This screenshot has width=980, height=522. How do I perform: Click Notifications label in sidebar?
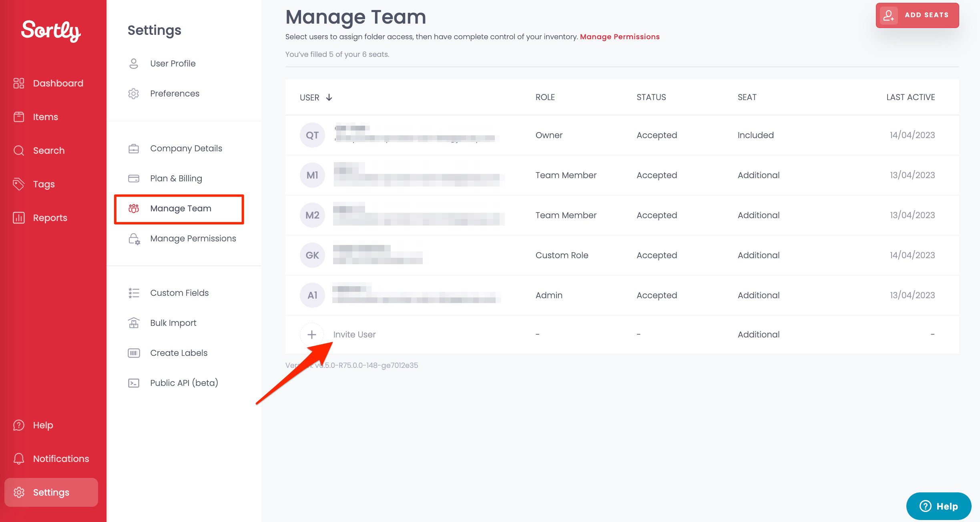(x=61, y=459)
